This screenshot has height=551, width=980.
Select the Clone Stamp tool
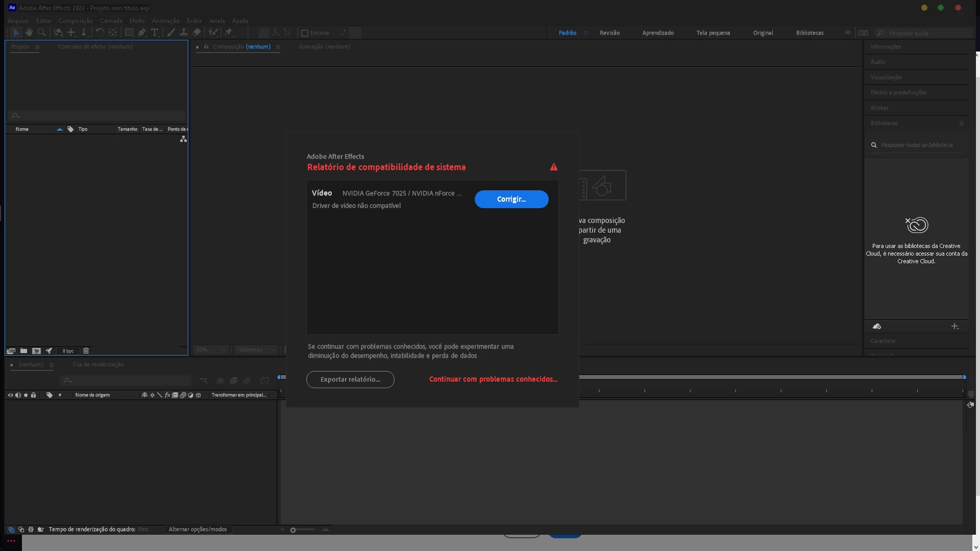pyautogui.click(x=184, y=33)
